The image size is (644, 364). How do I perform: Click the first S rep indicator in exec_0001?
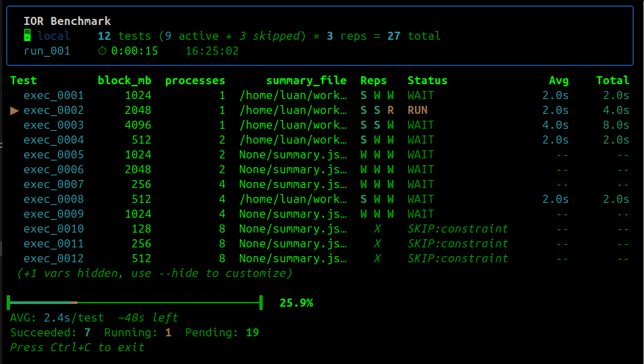[364, 95]
